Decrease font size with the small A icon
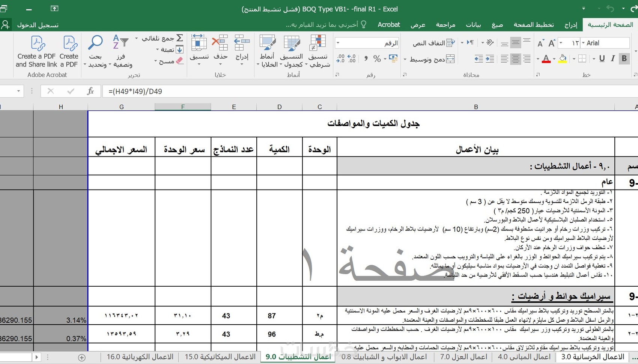The image size is (638, 364). [540, 43]
